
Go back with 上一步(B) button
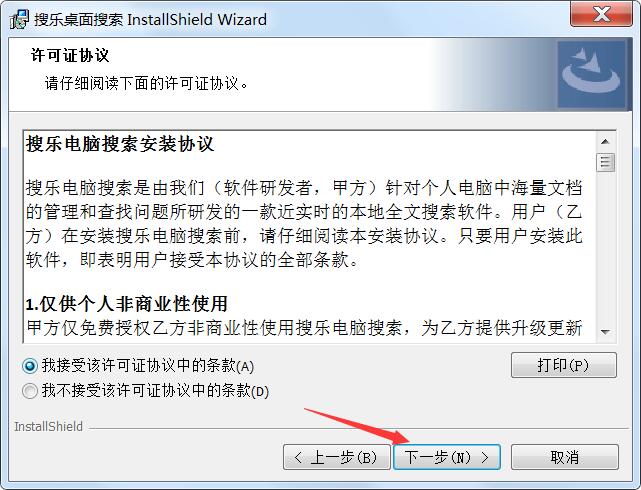336,457
